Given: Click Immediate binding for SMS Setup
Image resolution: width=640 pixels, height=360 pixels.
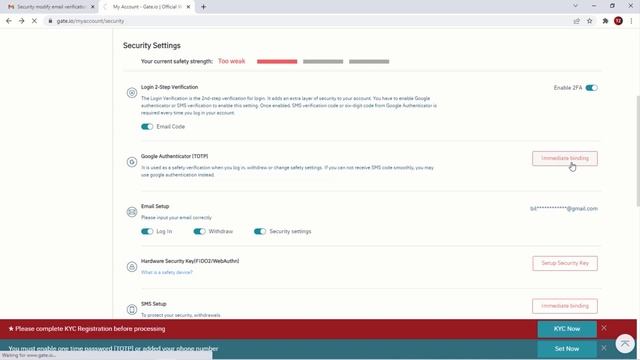Looking at the screenshot, I should pyautogui.click(x=565, y=306).
